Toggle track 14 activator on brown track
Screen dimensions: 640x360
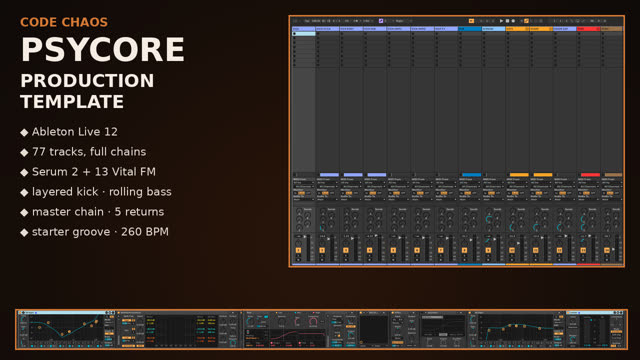tap(607, 250)
